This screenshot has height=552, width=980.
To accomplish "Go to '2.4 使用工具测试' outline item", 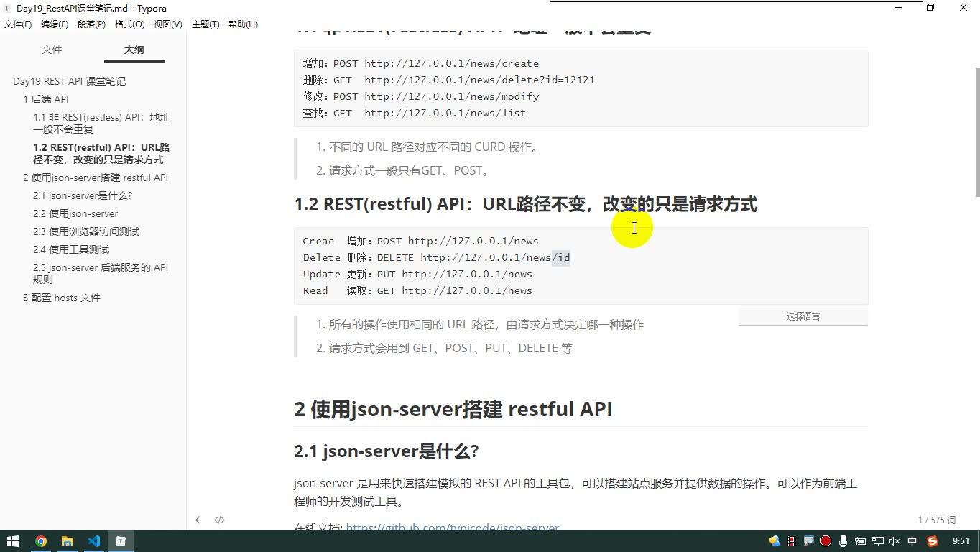I will [71, 249].
